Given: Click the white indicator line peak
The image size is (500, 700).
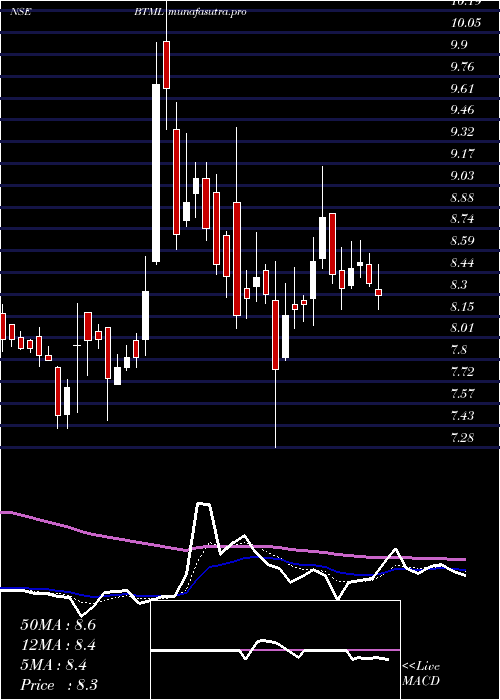Looking at the screenshot, I should click(x=203, y=504).
